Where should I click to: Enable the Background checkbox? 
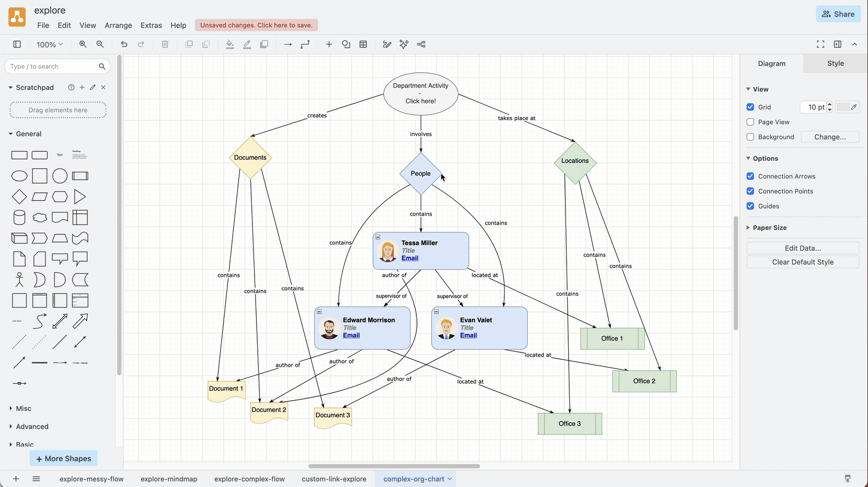pyautogui.click(x=750, y=137)
